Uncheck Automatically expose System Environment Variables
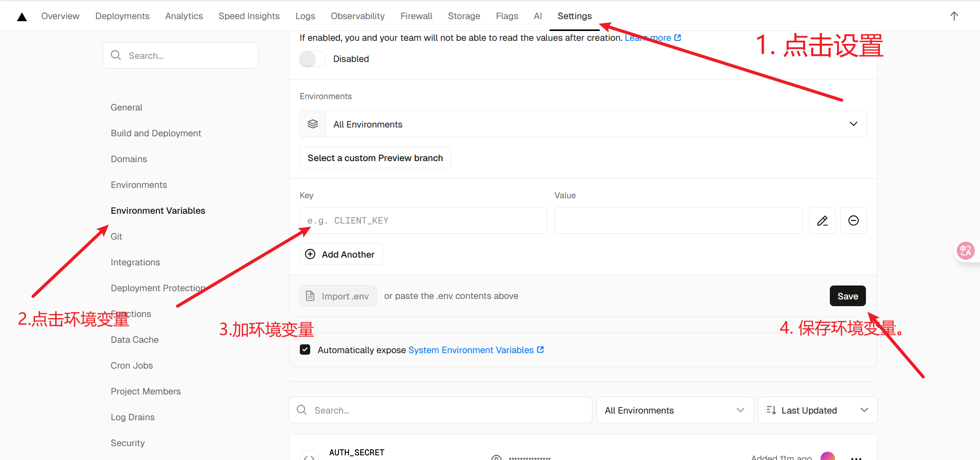 tap(305, 350)
